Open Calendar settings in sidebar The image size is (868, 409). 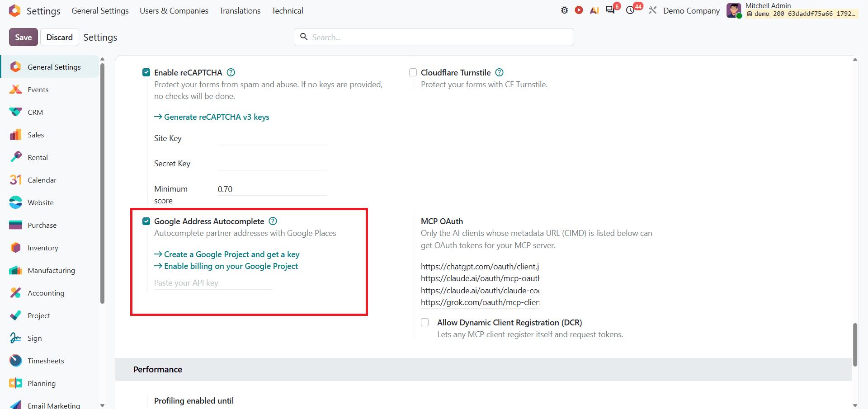(x=49, y=180)
